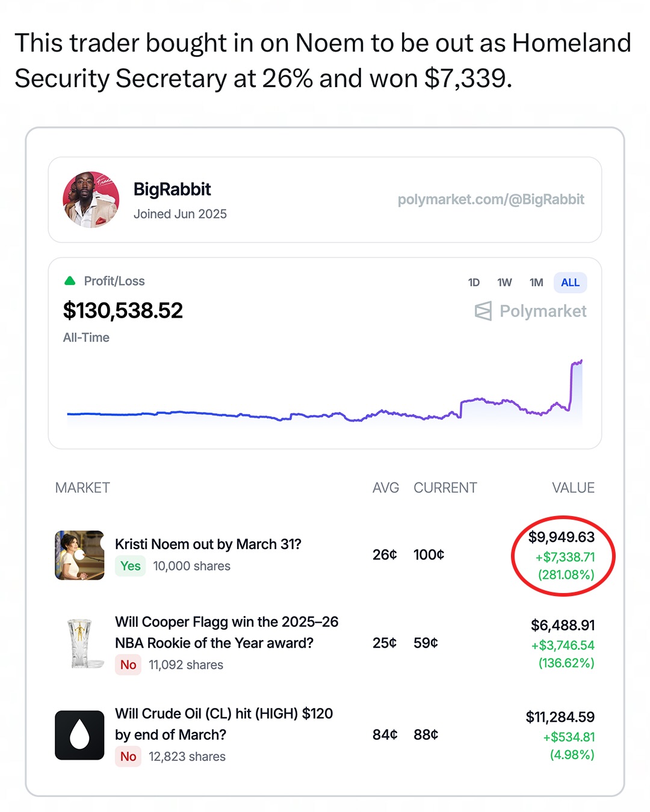Image resolution: width=650 pixels, height=812 pixels.
Task: Open the Kristi Noem market thumbnail
Action: [x=79, y=555]
